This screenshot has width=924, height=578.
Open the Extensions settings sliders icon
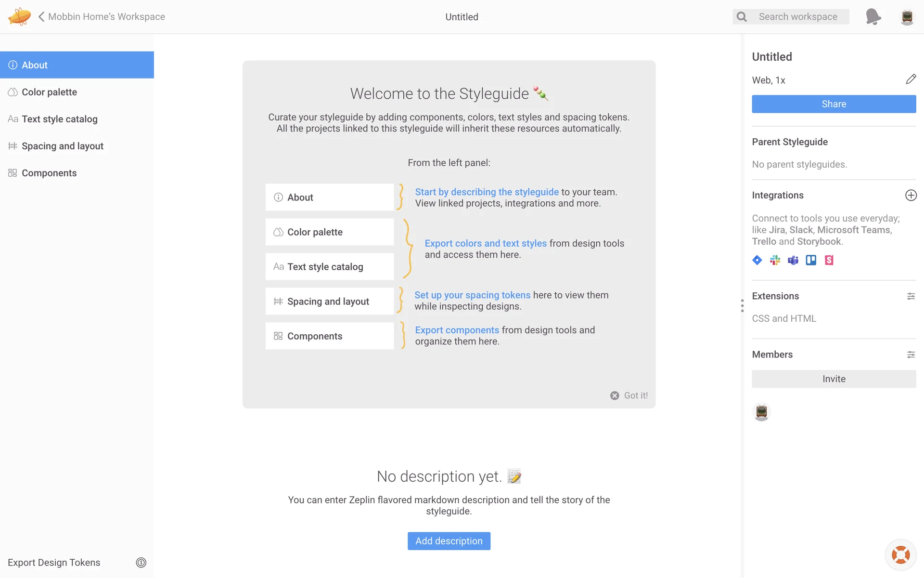point(911,296)
